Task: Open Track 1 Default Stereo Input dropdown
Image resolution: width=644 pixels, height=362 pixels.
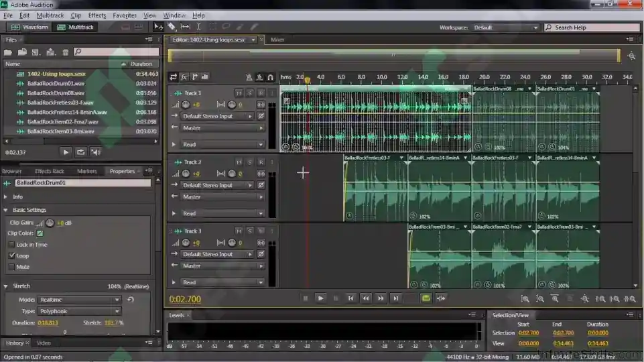Action: click(217, 116)
